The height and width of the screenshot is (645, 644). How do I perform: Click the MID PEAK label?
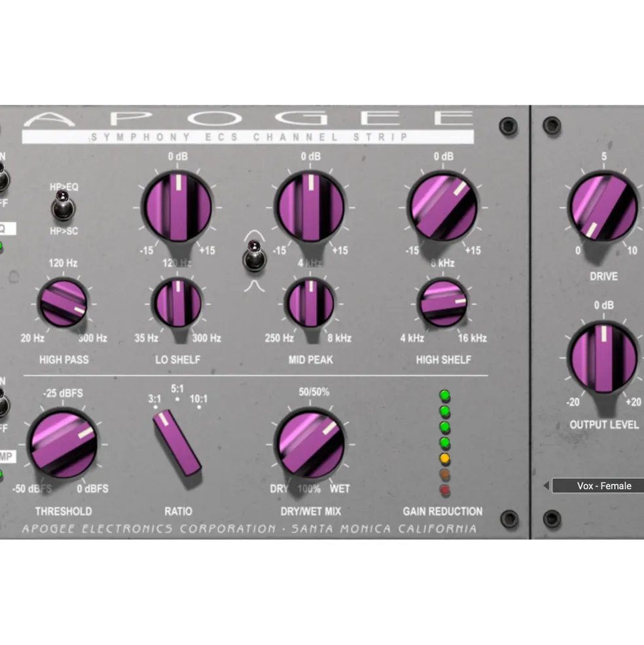point(310,360)
